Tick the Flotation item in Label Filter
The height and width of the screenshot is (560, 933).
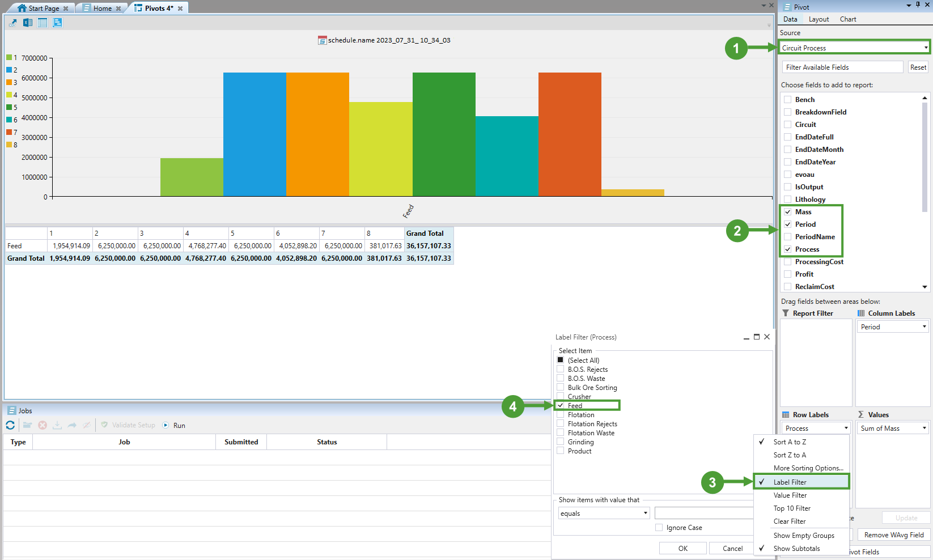pos(561,415)
